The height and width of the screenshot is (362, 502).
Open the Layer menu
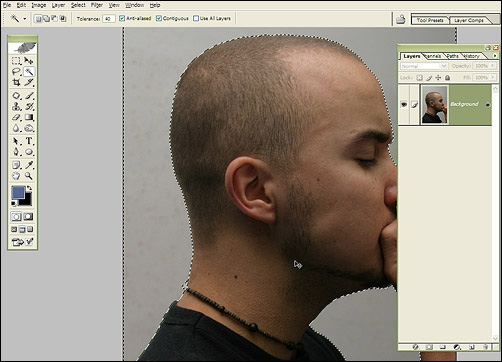(x=58, y=5)
